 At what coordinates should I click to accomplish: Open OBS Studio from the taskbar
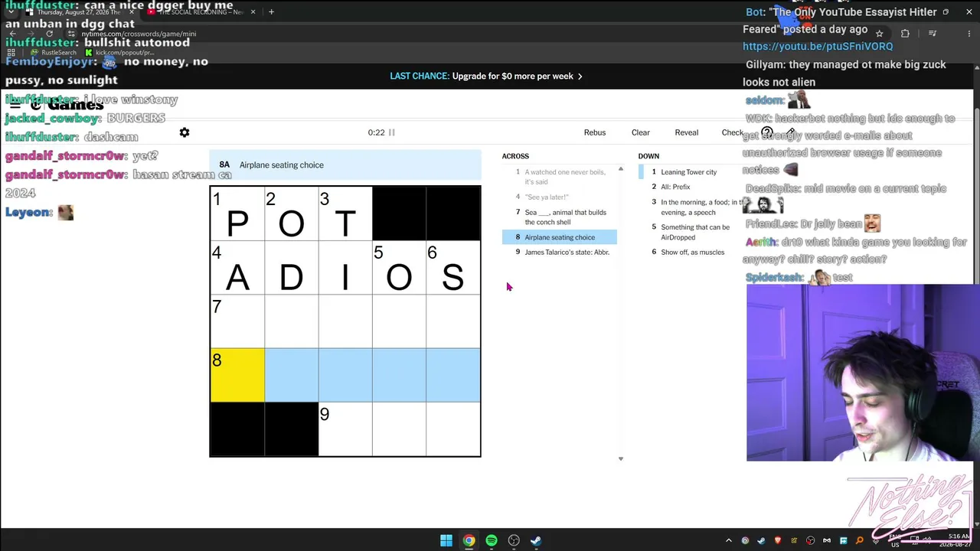[514, 541]
